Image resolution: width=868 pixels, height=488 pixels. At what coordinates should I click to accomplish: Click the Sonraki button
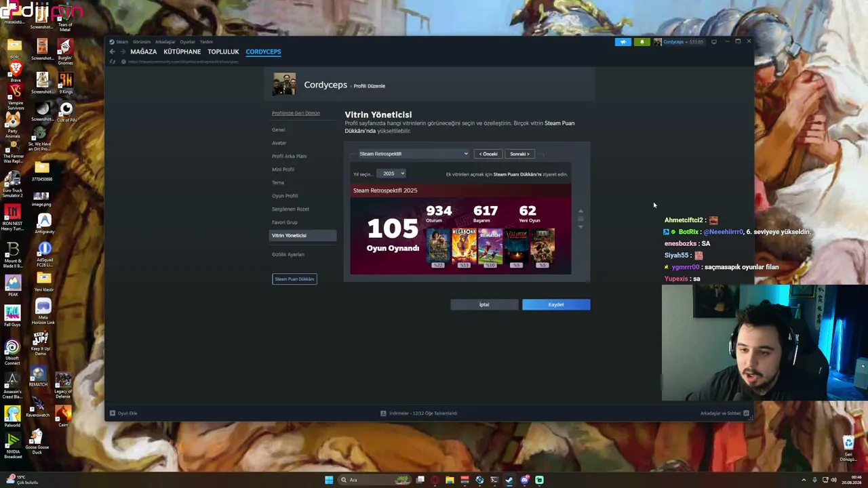(519, 154)
